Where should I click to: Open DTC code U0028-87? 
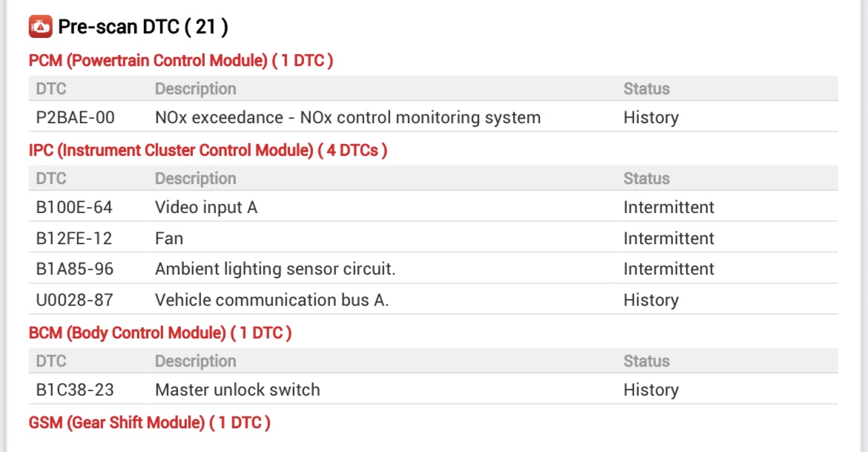[x=75, y=300]
